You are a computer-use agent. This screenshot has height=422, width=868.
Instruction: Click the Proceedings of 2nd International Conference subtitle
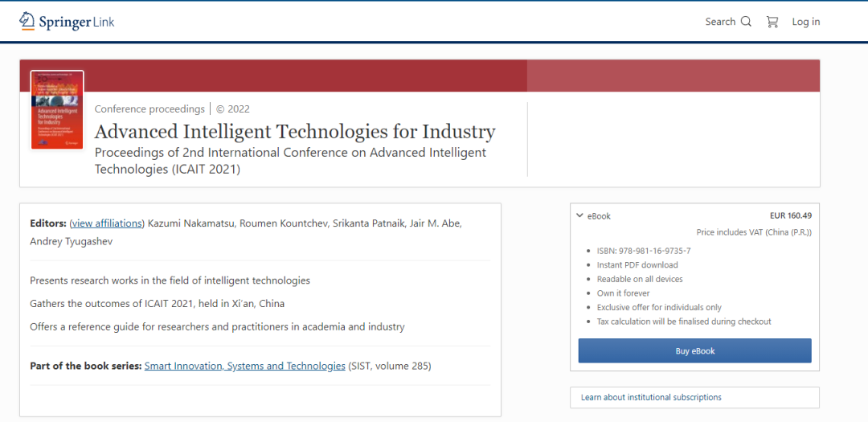pos(290,161)
